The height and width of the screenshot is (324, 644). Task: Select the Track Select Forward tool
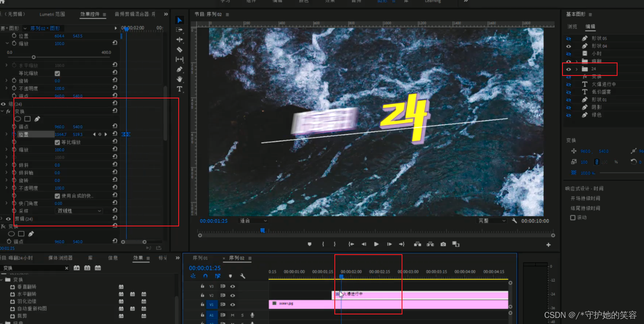pyautogui.click(x=180, y=30)
